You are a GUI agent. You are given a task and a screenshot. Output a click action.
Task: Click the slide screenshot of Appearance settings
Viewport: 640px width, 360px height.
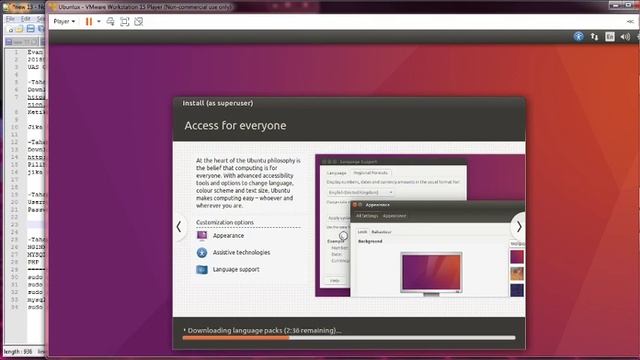click(x=420, y=225)
